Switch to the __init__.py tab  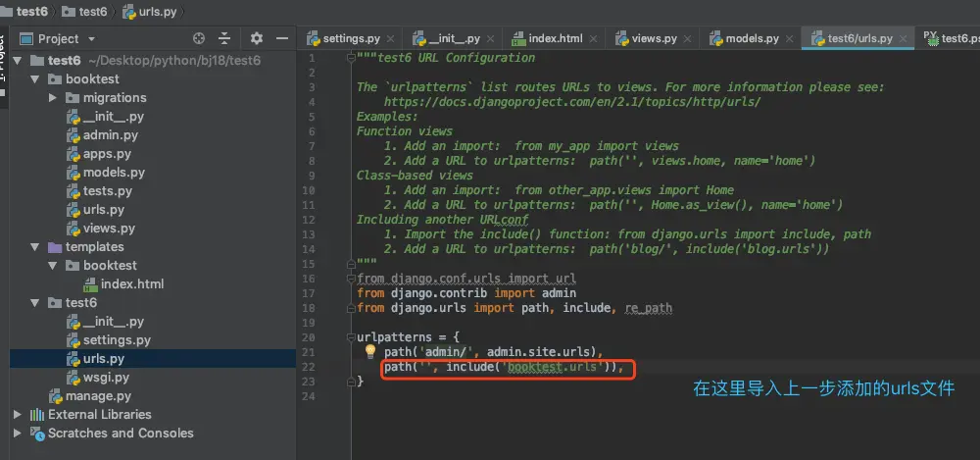[x=455, y=39]
